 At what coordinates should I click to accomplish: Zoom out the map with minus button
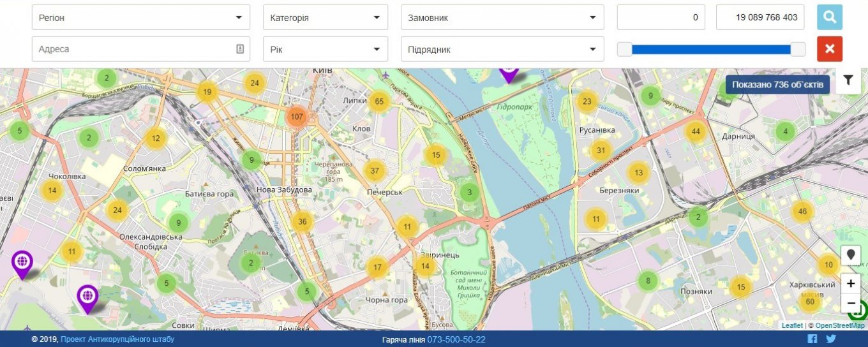[851, 303]
